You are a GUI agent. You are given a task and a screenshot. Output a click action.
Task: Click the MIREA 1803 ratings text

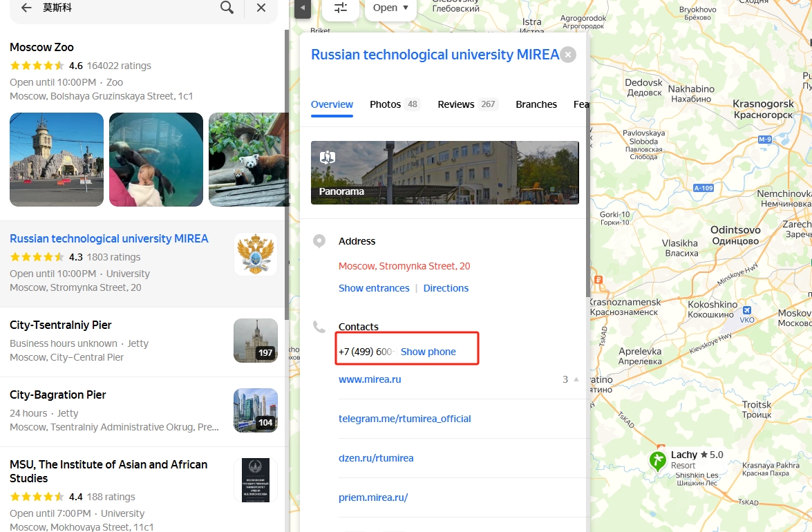click(x=113, y=257)
